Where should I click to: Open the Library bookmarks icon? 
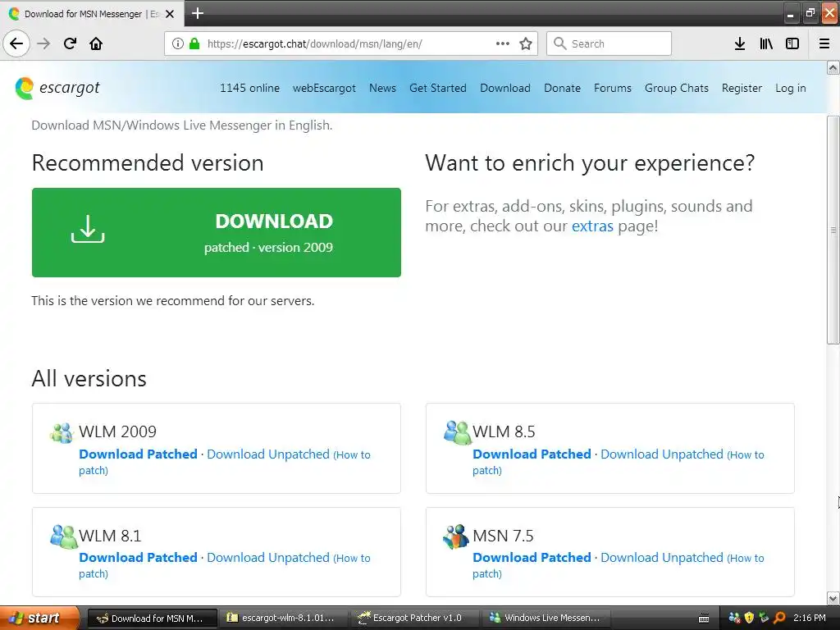(x=766, y=43)
